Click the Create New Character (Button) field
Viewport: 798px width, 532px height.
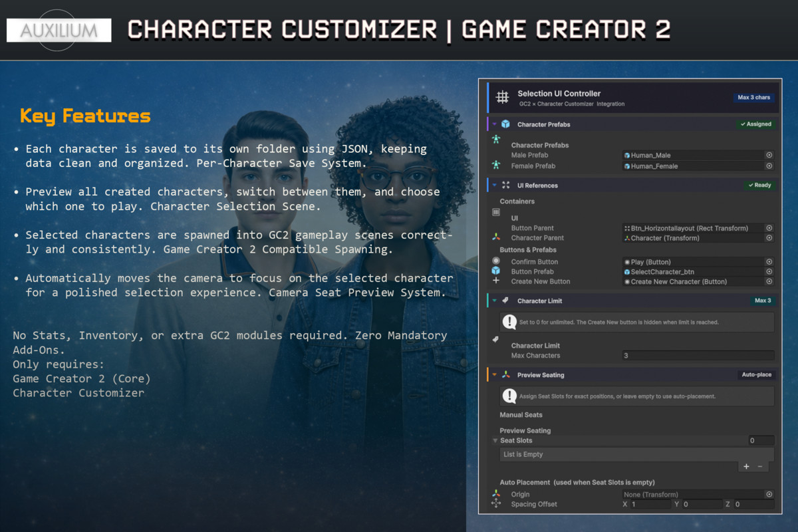[x=698, y=282]
